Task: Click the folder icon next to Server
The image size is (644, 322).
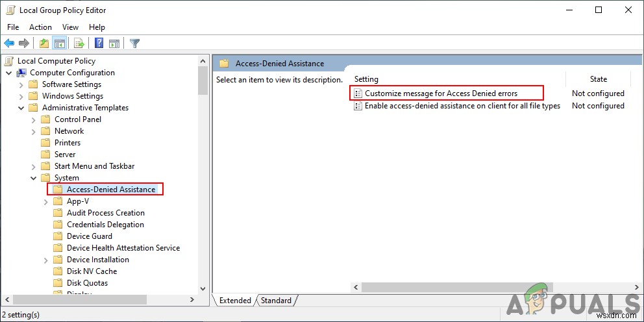Action: click(x=45, y=155)
